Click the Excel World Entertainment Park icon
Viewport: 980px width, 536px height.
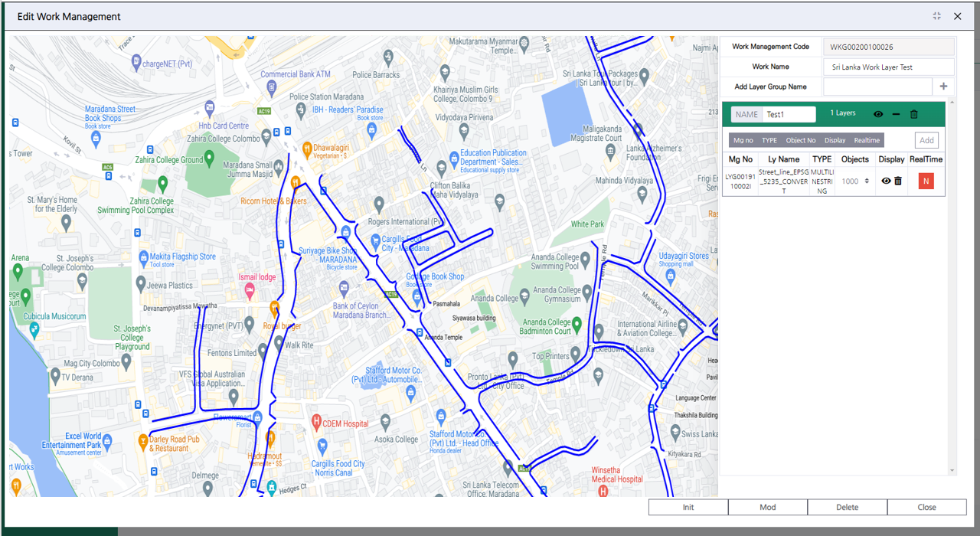pyautogui.click(x=107, y=441)
